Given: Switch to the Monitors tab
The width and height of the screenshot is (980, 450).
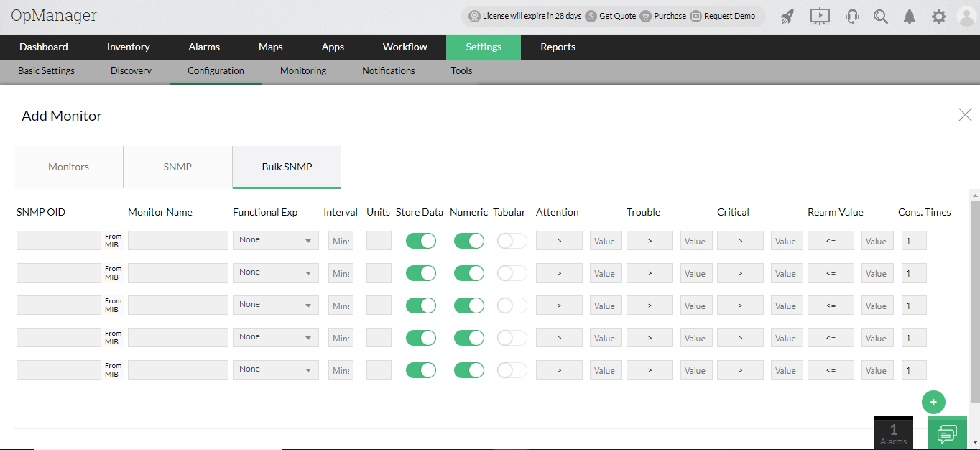Looking at the screenshot, I should 69,167.
